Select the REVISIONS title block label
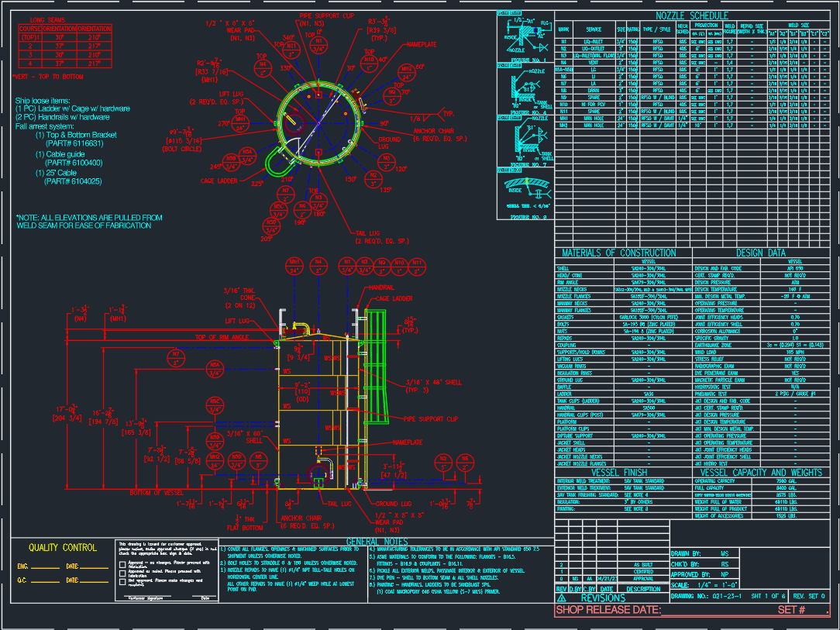 tap(603, 598)
